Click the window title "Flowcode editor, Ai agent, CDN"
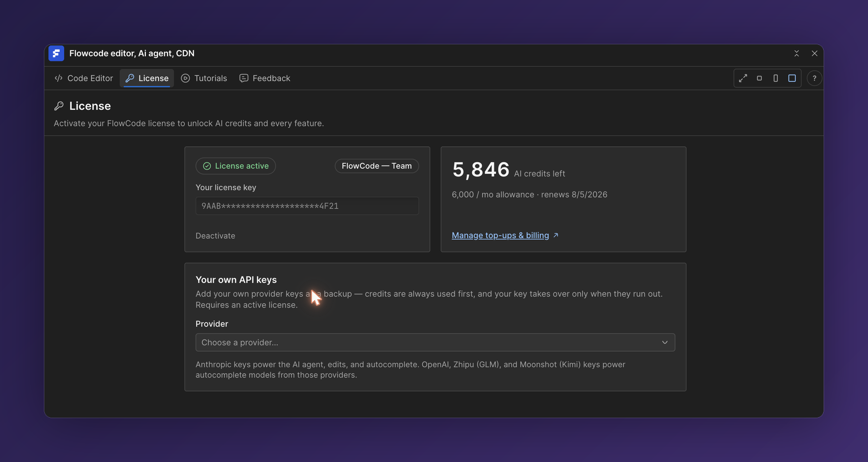This screenshot has width=868, height=462. point(132,54)
